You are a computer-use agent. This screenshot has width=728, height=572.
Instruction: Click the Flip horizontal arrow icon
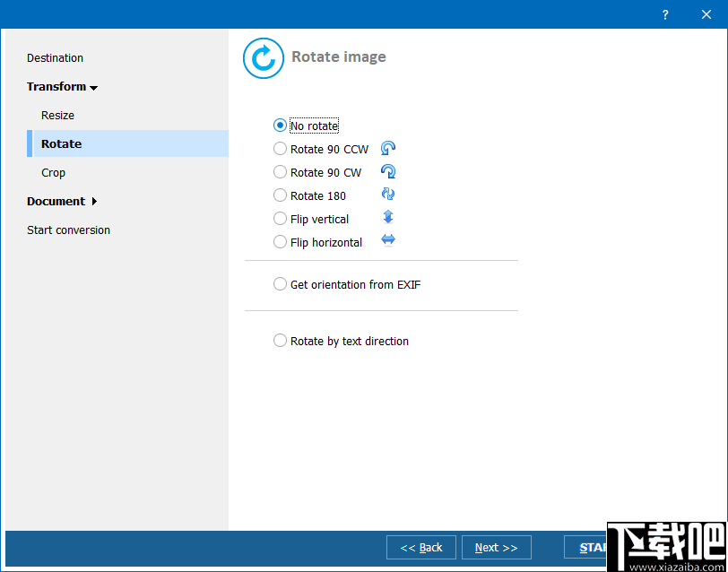tap(388, 240)
